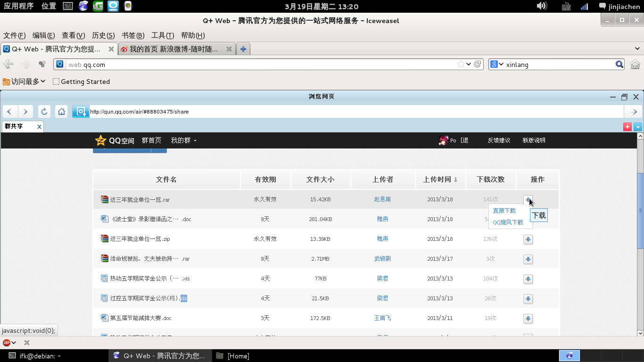The image size is (644, 362).
Task: Reload web.qq.com using the address bar reload icon
Action: point(478,64)
